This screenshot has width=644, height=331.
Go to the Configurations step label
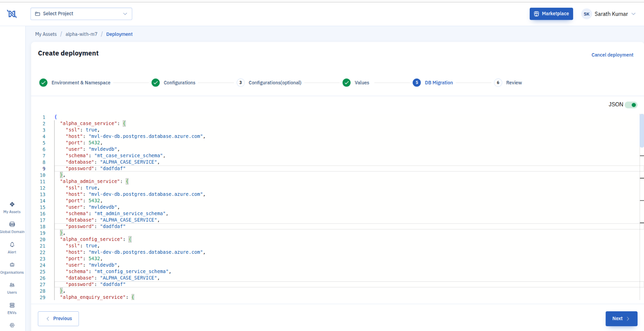[180, 83]
